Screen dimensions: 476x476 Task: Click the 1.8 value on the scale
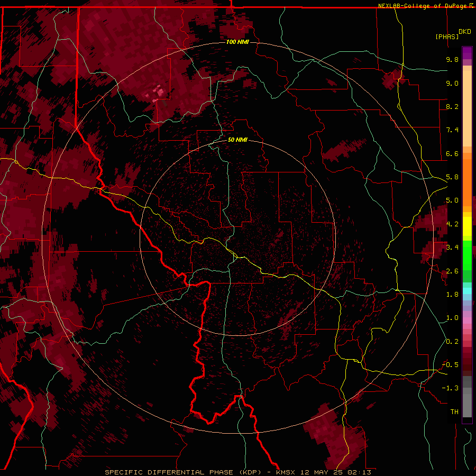[452, 295]
